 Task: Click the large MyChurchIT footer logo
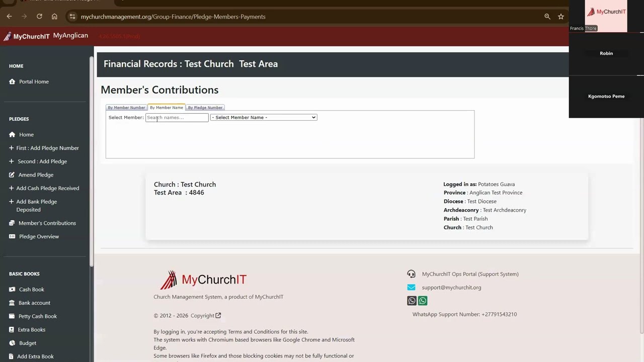coord(203,280)
